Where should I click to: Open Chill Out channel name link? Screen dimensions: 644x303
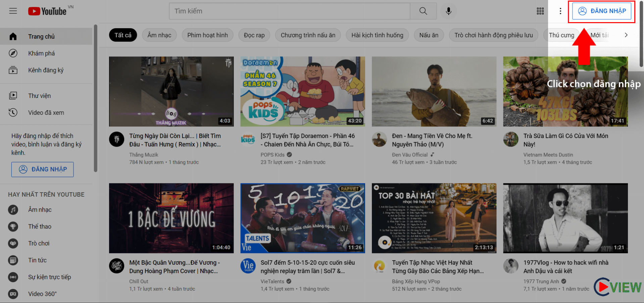139,282
